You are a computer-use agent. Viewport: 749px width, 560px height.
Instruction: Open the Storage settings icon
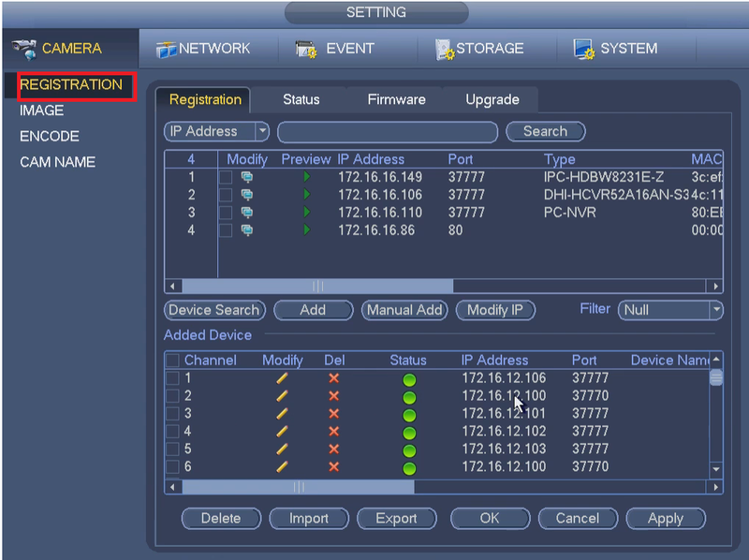(444, 50)
